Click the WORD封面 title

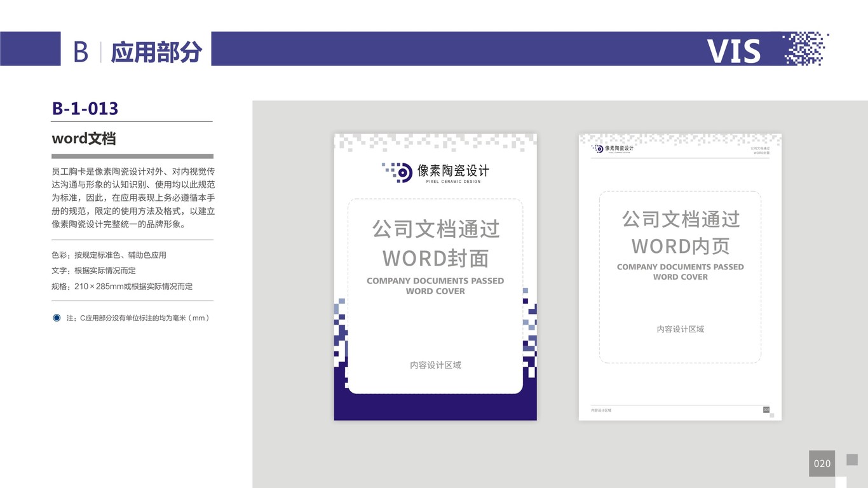pos(435,259)
